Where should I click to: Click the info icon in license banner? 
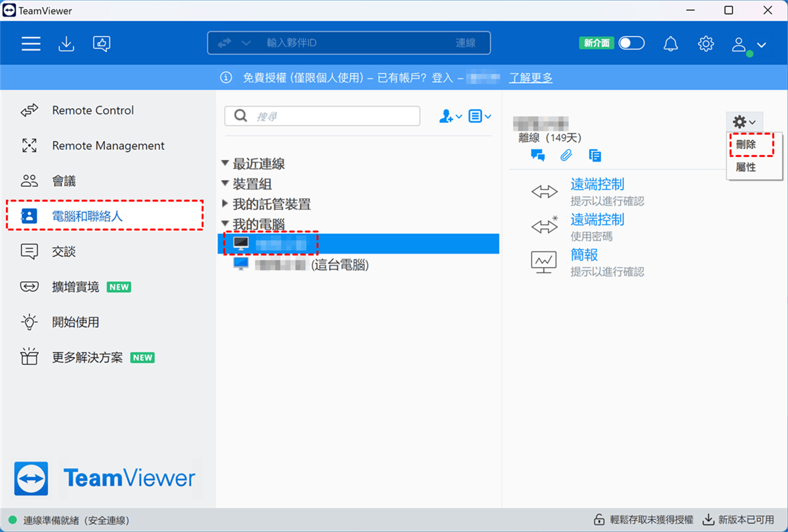(x=226, y=78)
